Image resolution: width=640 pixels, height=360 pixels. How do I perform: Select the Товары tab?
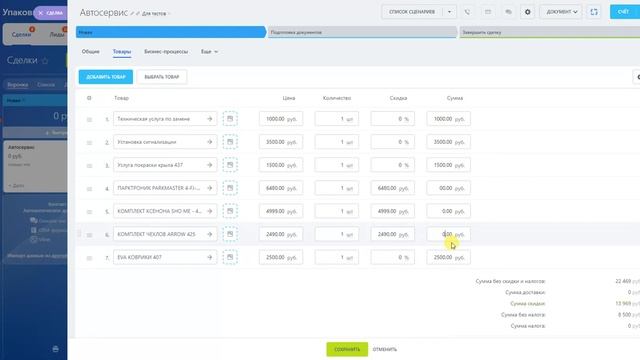pos(122,52)
